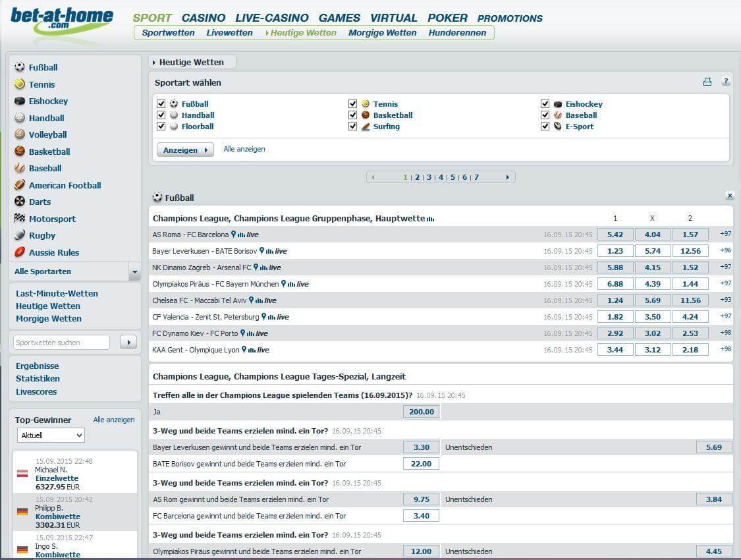Expand the Alle Sportarten dropdown arrow
Viewport: 741px width, 560px height.
coord(134,271)
